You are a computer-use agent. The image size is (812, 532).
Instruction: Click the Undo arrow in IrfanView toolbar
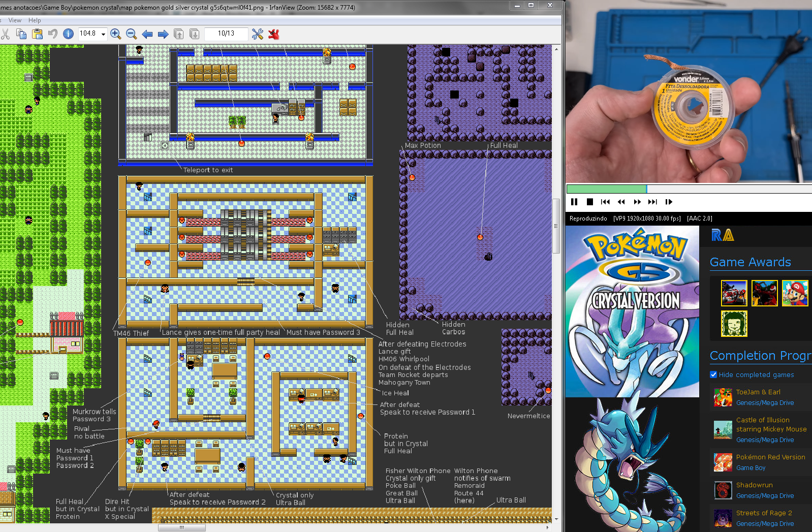pos(53,34)
